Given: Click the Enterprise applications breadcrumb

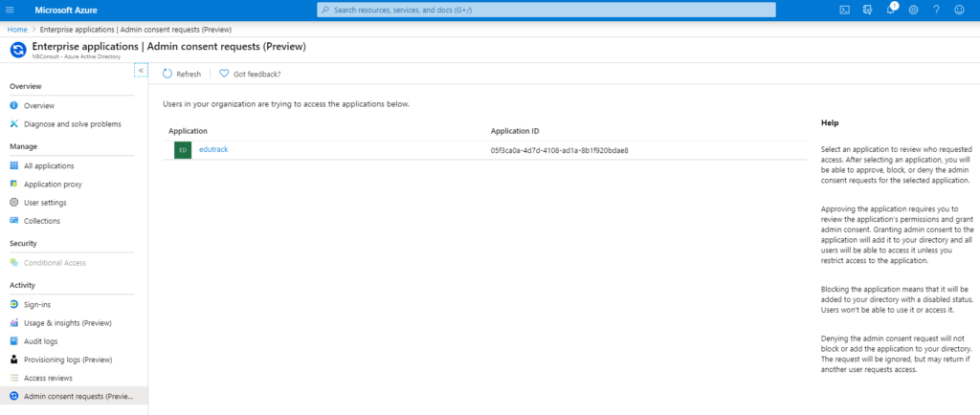Looking at the screenshot, I should pyautogui.click(x=136, y=30).
